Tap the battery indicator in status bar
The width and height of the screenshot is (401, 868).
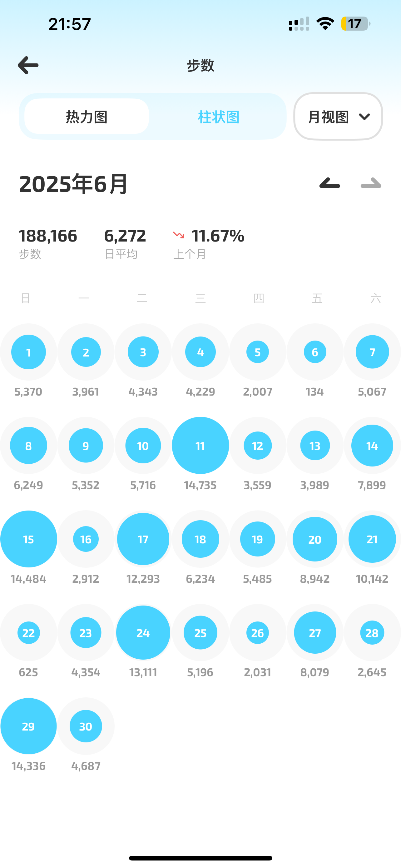click(x=355, y=24)
